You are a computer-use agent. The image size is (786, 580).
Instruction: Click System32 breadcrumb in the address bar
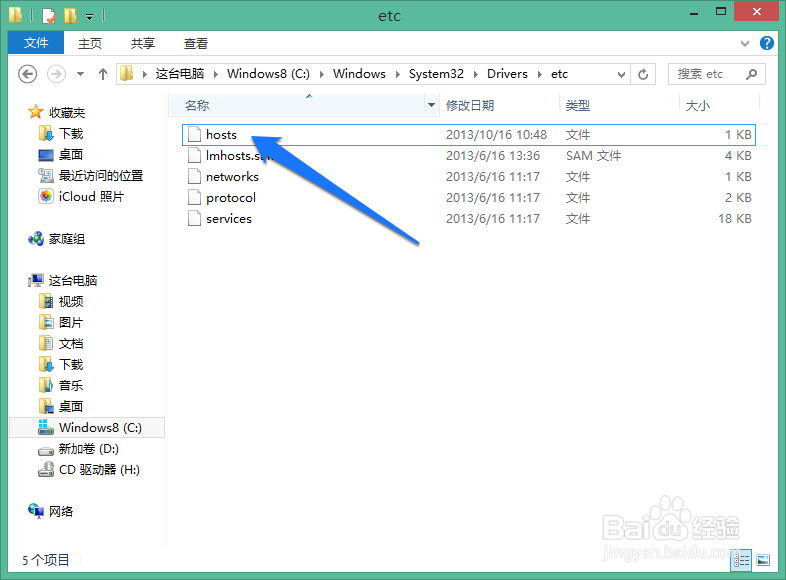pyautogui.click(x=436, y=74)
